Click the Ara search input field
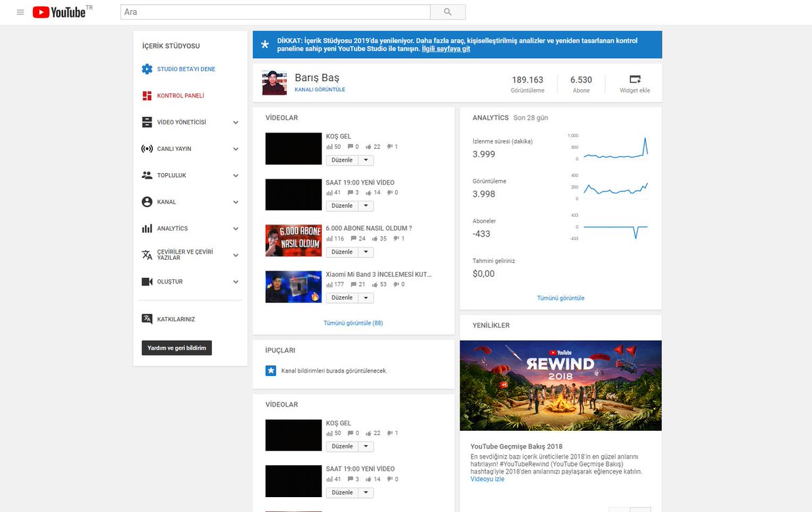Image resolution: width=812 pixels, height=512 pixels. pos(275,11)
